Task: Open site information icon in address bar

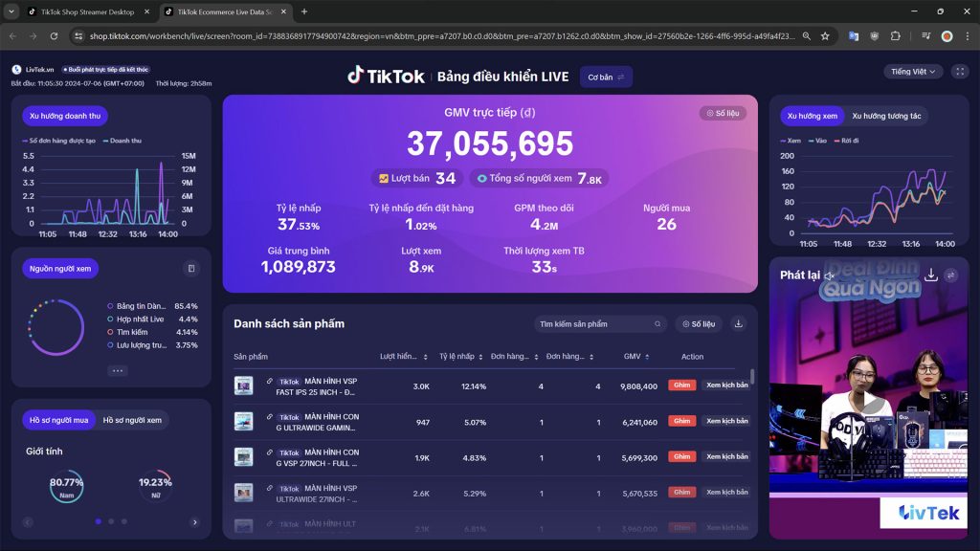Action: 78,36
